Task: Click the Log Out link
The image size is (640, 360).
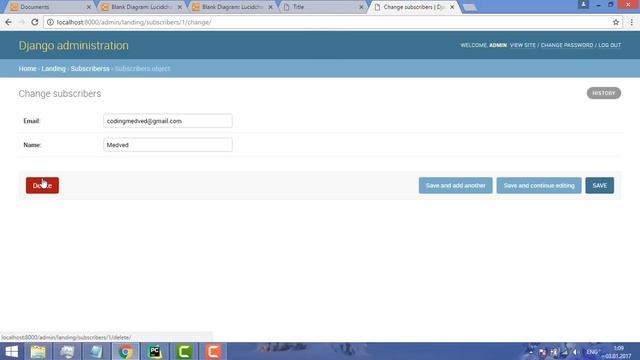Action: point(609,45)
